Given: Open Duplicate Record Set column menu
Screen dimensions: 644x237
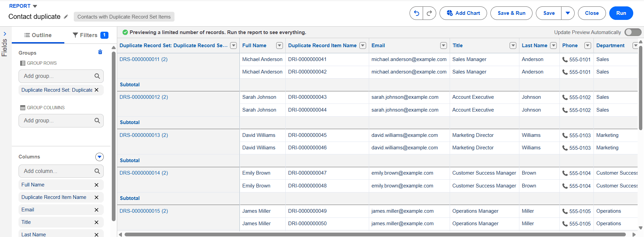Looking at the screenshot, I should 233,46.
